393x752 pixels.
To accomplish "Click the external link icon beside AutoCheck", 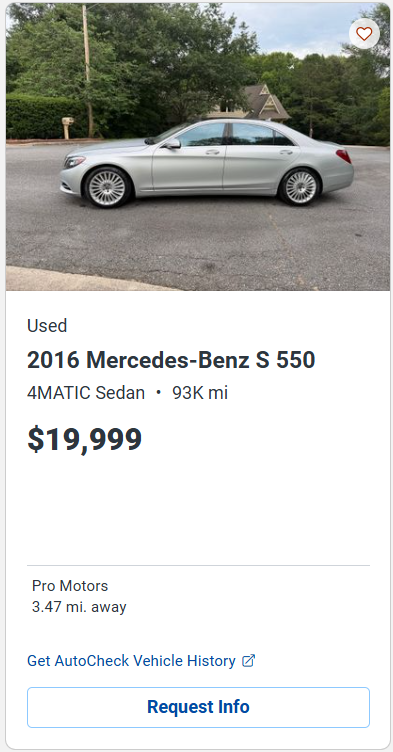I will (x=248, y=661).
